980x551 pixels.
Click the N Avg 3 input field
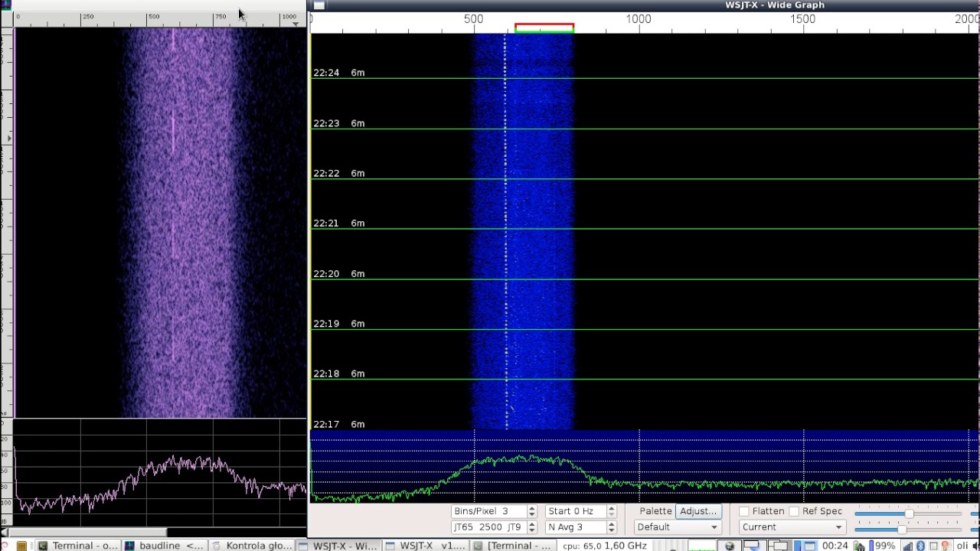[576, 527]
